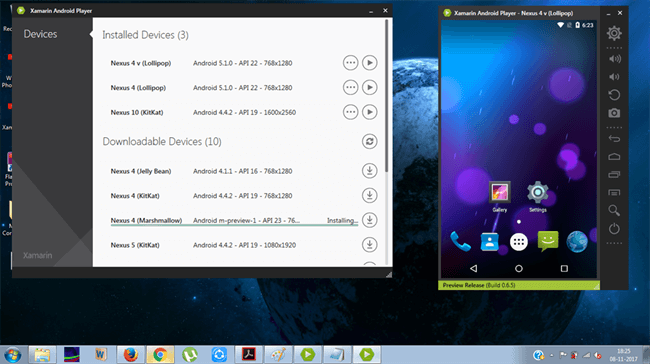Tap Android navigation Home circle
650x364 pixels.
coord(519,269)
